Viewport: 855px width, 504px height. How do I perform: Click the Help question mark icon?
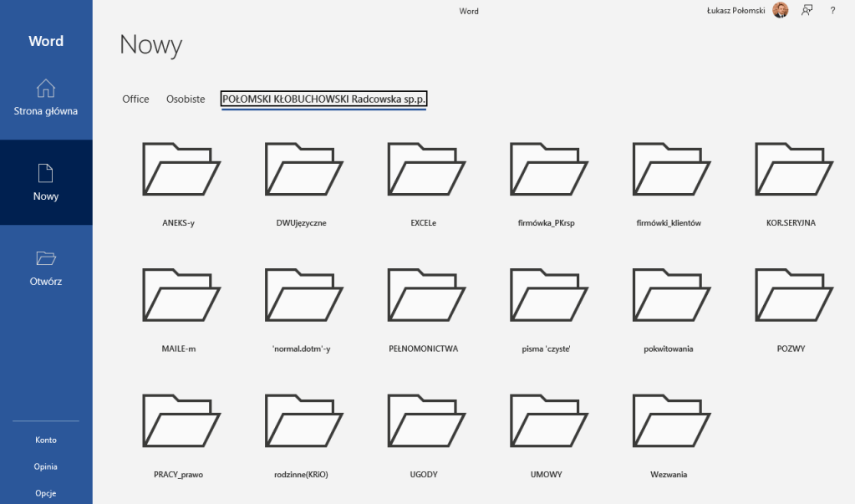coord(832,11)
